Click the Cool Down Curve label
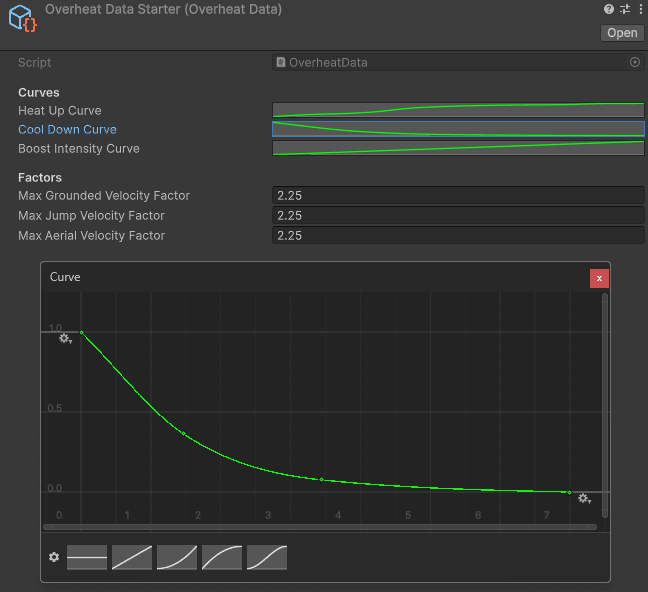 (67, 129)
